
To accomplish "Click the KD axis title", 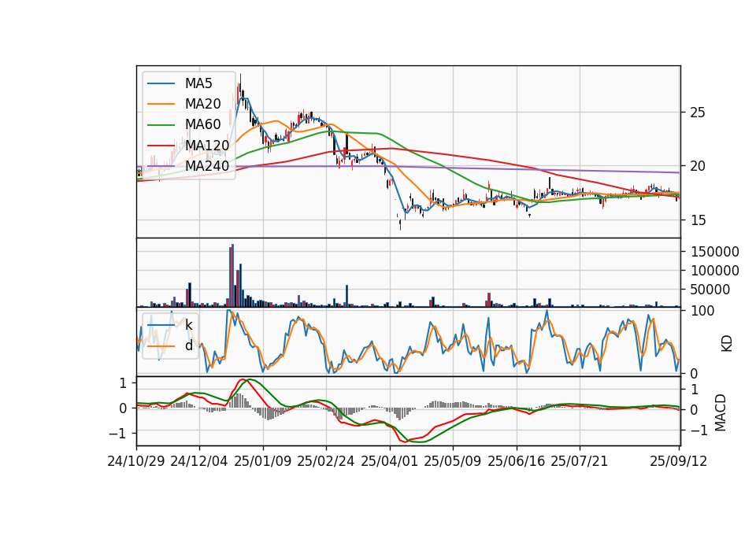I will click(727, 344).
